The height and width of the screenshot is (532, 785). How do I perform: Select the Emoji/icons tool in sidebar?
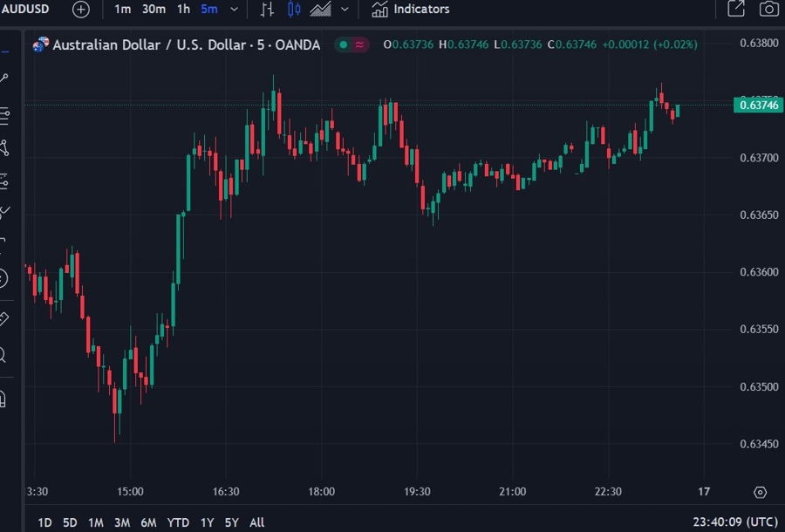(3, 277)
